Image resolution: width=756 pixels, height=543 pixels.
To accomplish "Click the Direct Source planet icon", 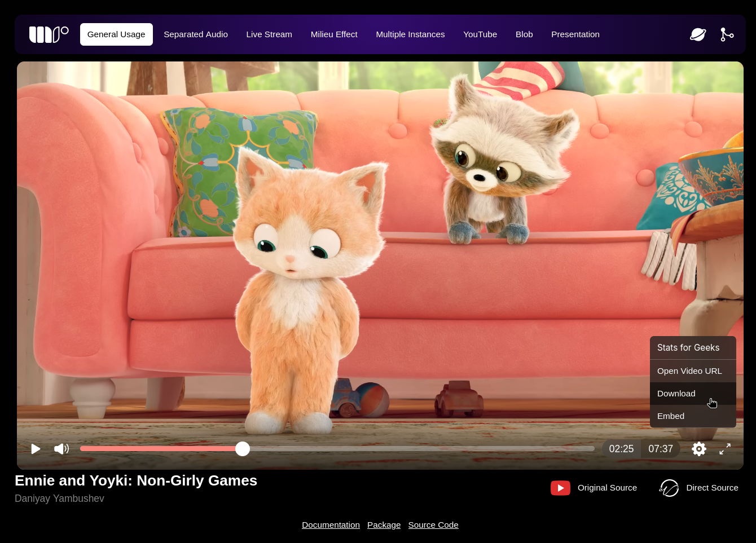I will pyautogui.click(x=669, y=488).
